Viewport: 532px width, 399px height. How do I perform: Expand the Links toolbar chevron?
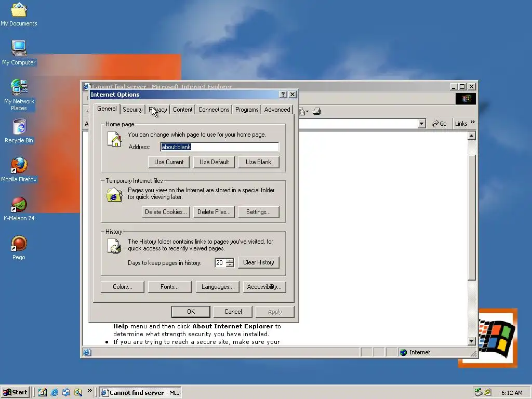click(x=473, y=122)
